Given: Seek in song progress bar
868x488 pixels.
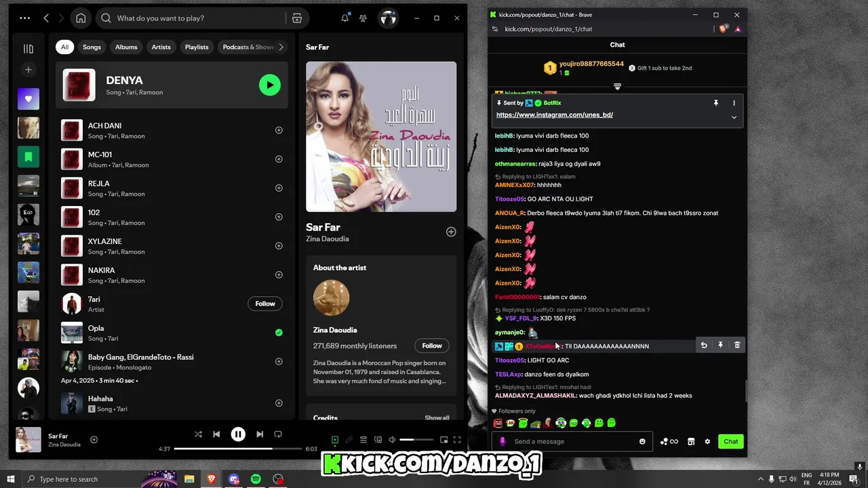Looking at the screenshot, I should tap(238, 449).
